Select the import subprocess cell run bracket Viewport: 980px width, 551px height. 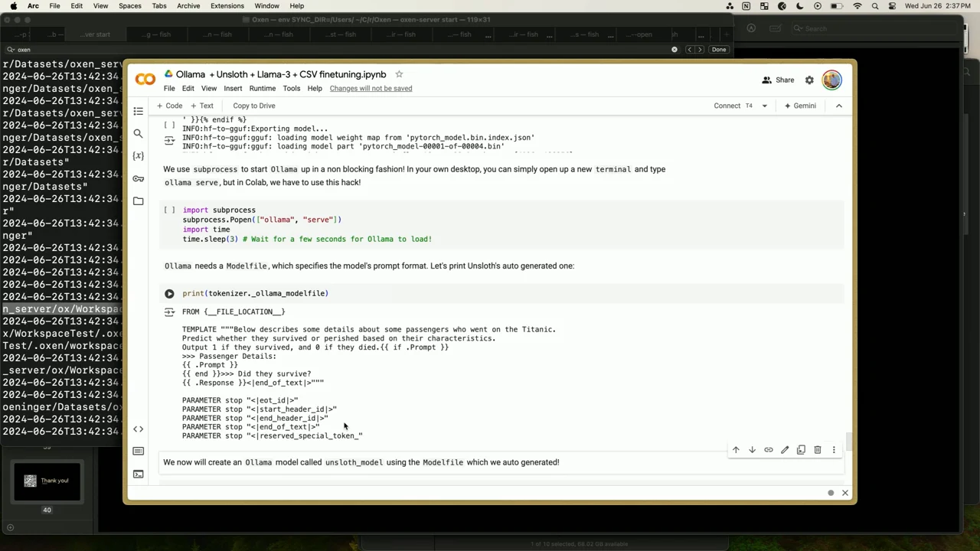click(169, 210)
